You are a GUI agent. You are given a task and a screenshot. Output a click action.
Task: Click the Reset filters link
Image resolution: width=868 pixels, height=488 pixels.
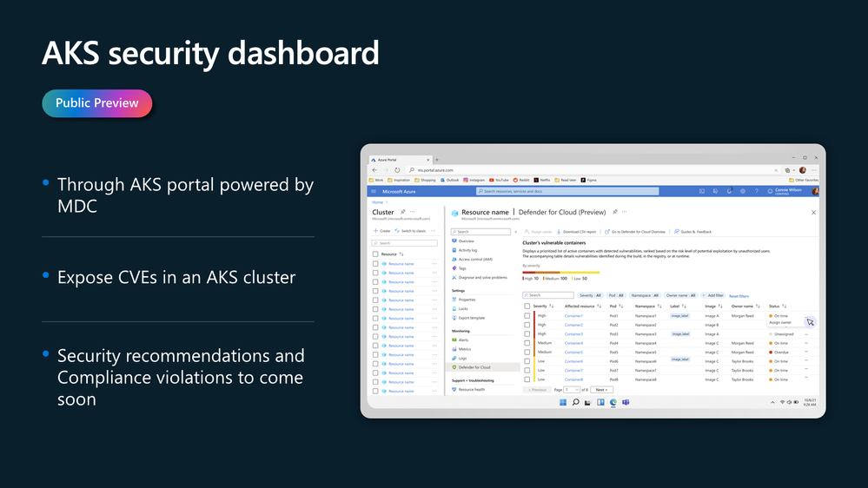tap(739, 296)
